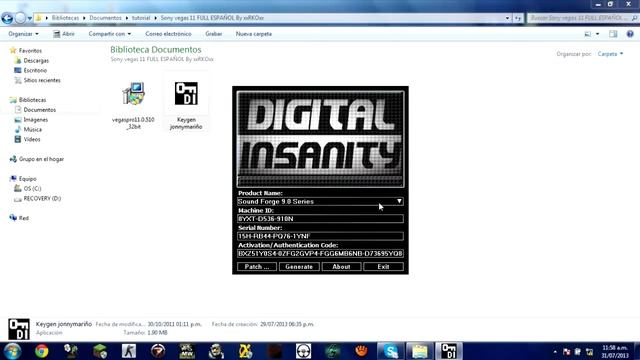Click the Exit button in keygen
Screen dimensions: 640x360
point(383,267)
